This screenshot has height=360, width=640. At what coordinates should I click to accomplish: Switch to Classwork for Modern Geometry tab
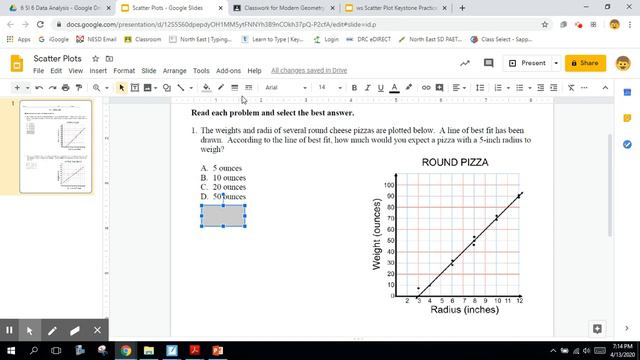pyautogui.click(x=284, y=8)
